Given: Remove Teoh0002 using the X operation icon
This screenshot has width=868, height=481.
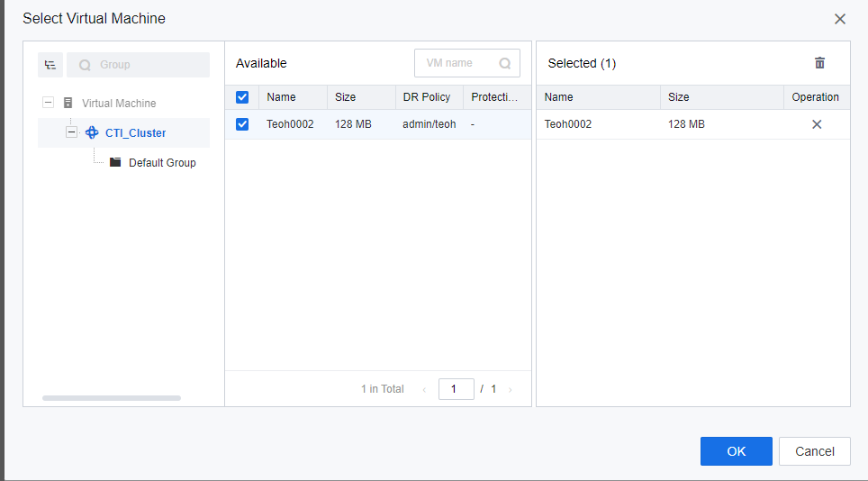Looking at the screenshot, I should 817,124.
